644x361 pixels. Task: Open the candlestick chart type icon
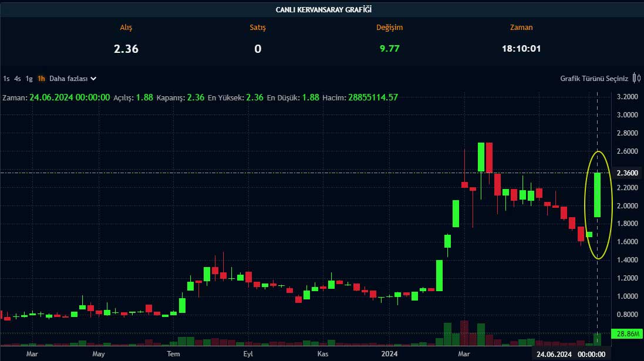click(636, 78)
